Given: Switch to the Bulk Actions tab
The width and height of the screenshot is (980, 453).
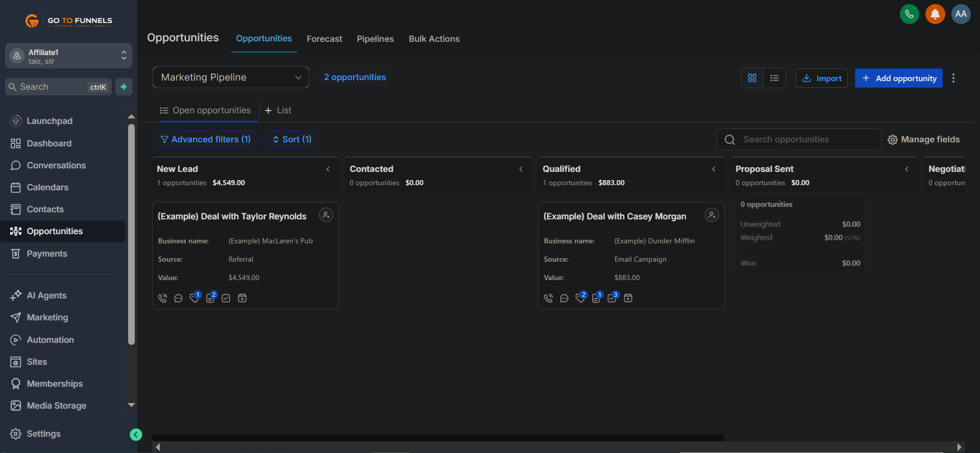Looking at the screenshot, I should point(434,39).
